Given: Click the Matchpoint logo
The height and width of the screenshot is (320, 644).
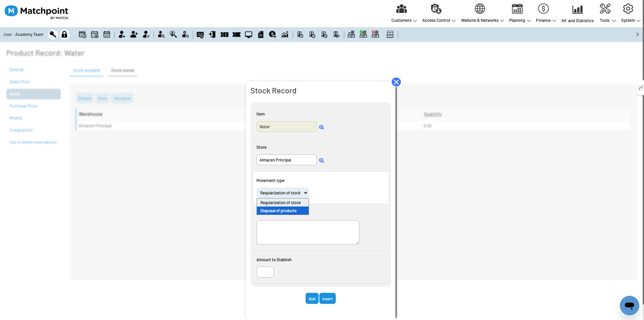Looking at the screenshot, I should [37, 12].
